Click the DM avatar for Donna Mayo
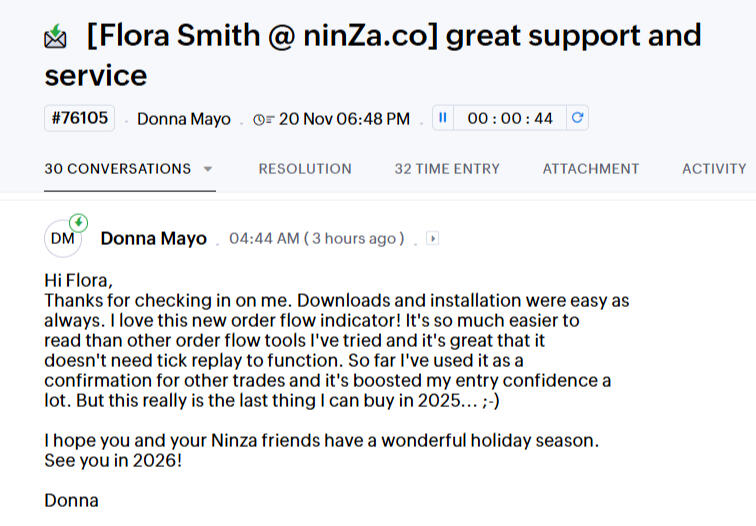This screenshot has height=526, width=756. tap(62, 238)
